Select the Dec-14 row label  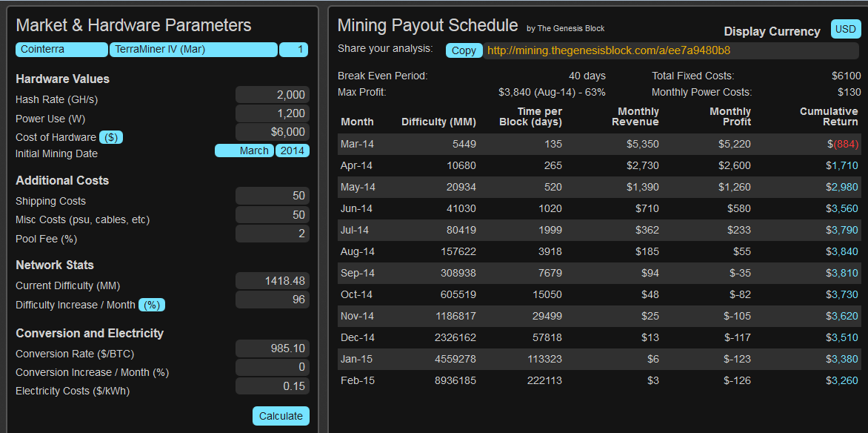click(x=358, y=337)
